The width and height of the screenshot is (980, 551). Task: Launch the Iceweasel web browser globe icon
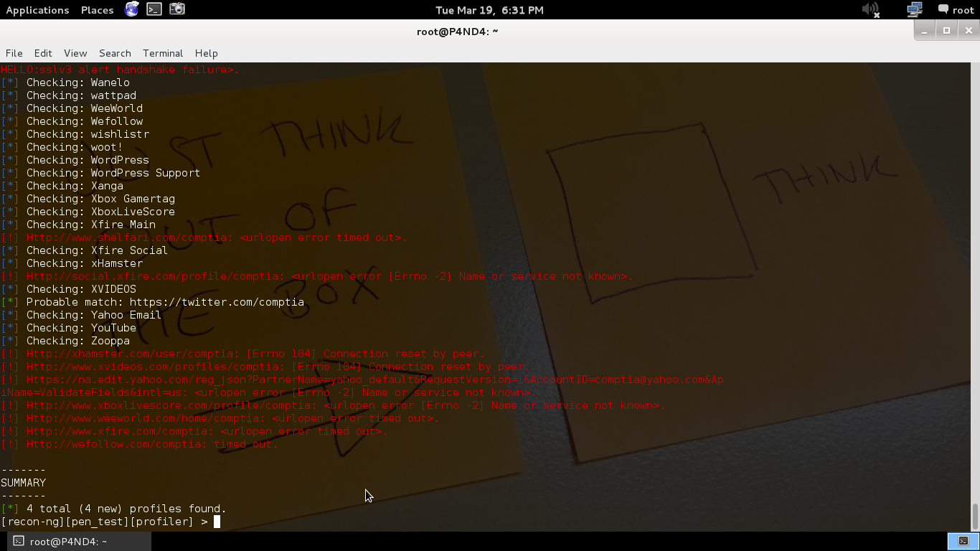click(x=131, y=9)
